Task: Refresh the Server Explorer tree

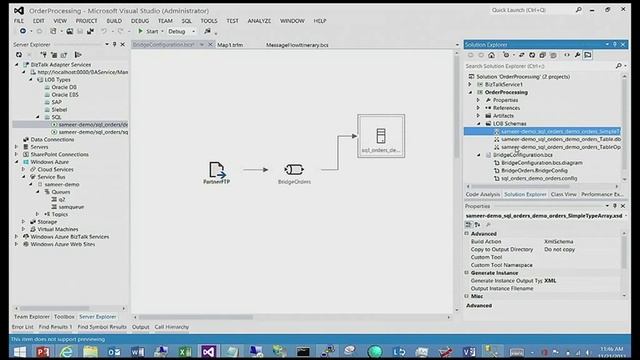Action: point(19,55)
